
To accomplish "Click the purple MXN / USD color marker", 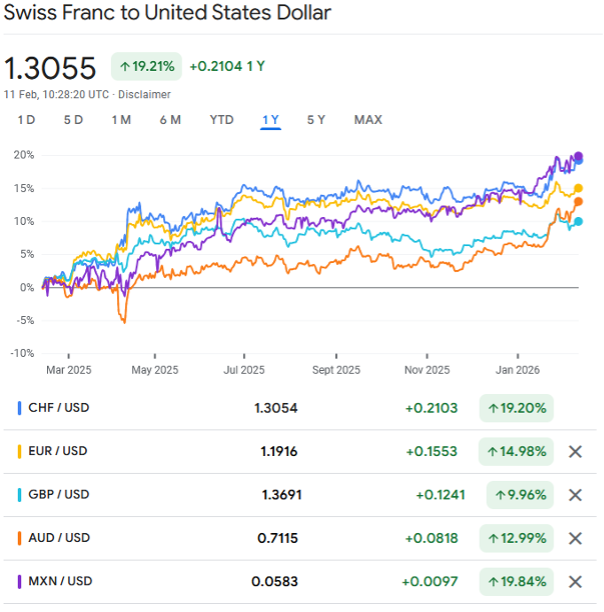I will (x=20, y=581).
